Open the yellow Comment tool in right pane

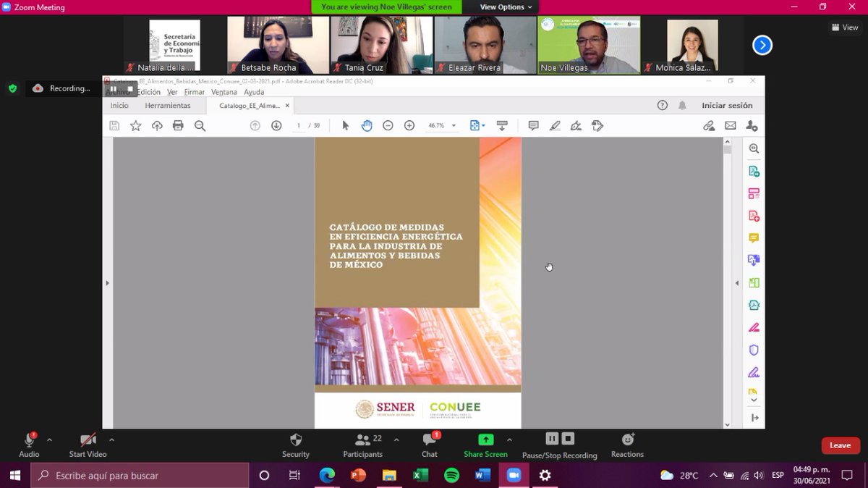(754, 238)
